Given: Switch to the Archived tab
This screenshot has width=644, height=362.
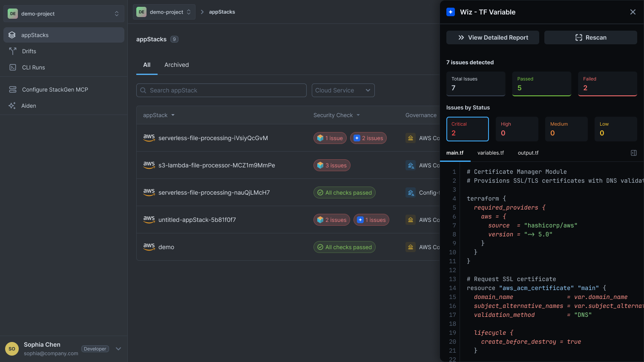Looking at the screenshot, I should [x=176, y=65].
